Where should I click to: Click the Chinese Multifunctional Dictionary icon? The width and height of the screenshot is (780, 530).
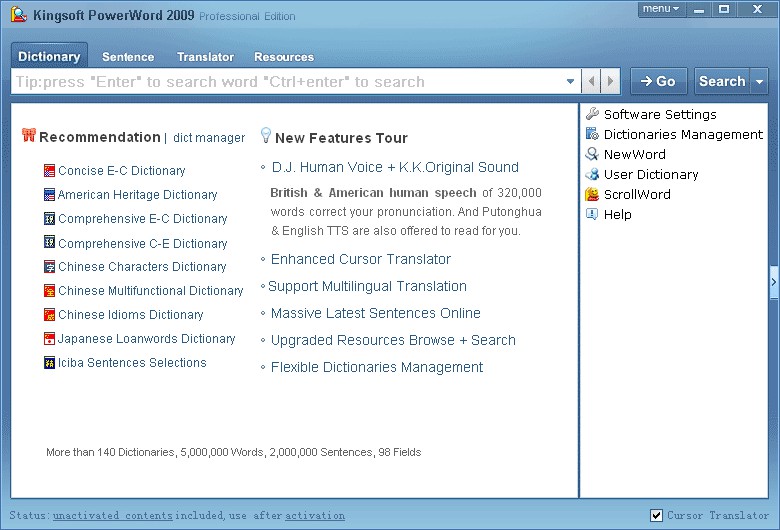coord(49,290)
